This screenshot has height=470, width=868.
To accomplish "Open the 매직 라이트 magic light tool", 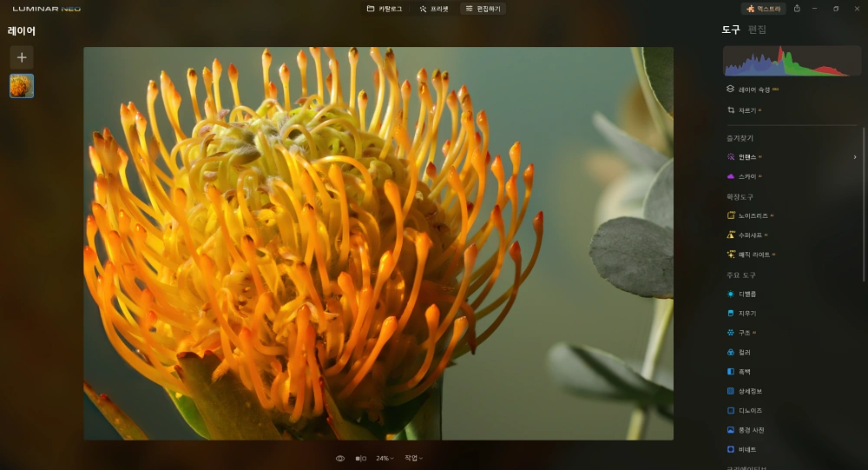I will click(751, 255).
